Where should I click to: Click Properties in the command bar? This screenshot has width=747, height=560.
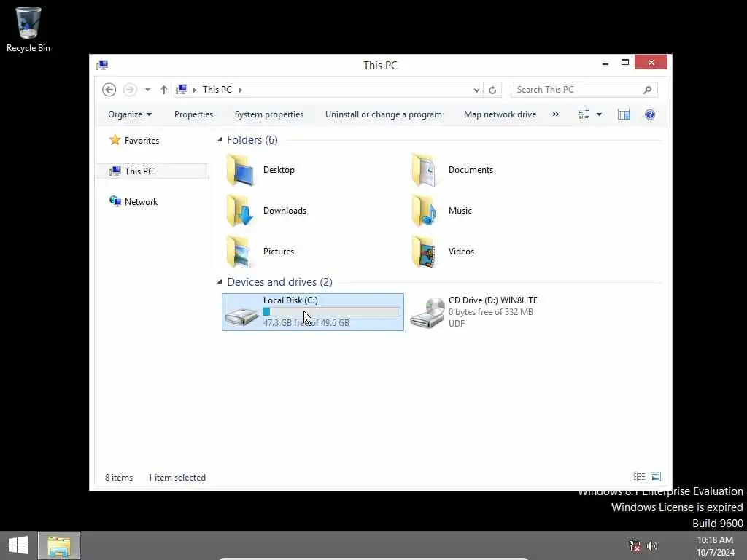click(193, 114)
